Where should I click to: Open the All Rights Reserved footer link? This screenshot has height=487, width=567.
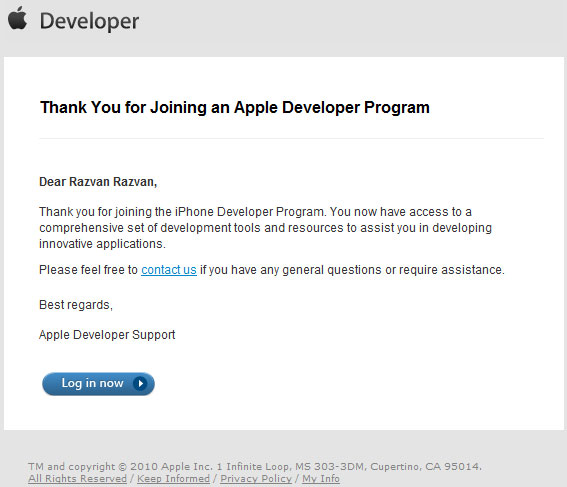tap(78, 478)
